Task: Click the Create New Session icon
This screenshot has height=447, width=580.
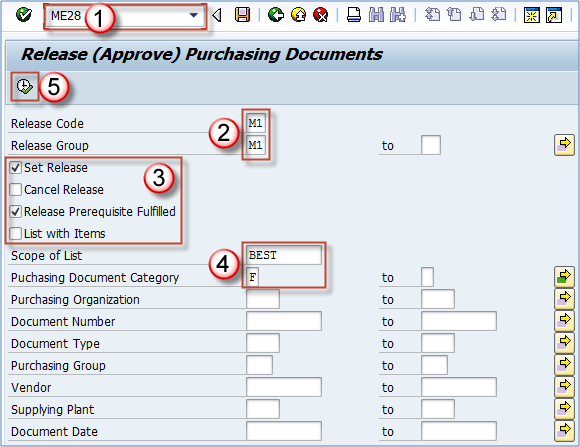Action: pyautogui.click(x=532, y=16)
